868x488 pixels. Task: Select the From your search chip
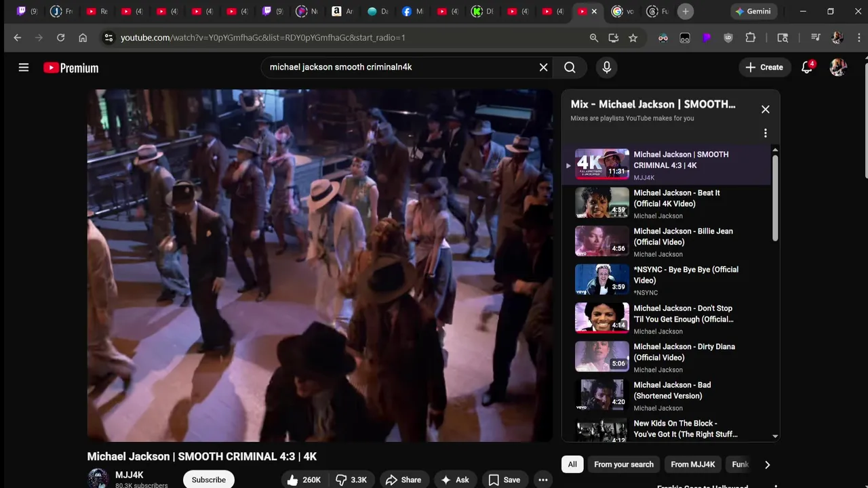pyautogui.click(x=624, y=464)
